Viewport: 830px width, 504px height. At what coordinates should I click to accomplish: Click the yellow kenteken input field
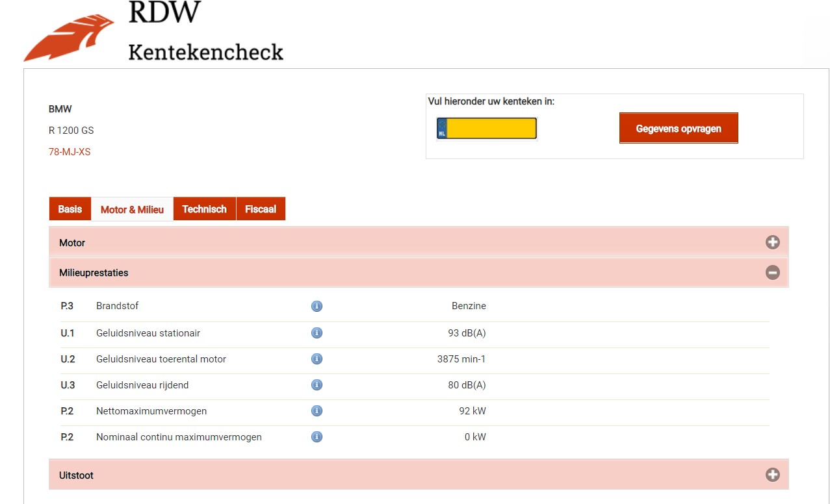pos(491,129)
